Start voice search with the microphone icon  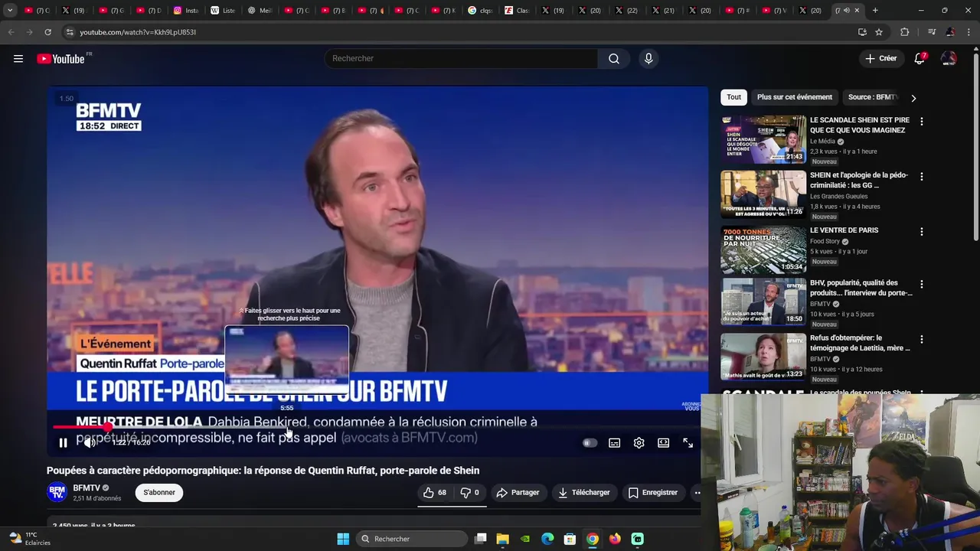(648, 59)
